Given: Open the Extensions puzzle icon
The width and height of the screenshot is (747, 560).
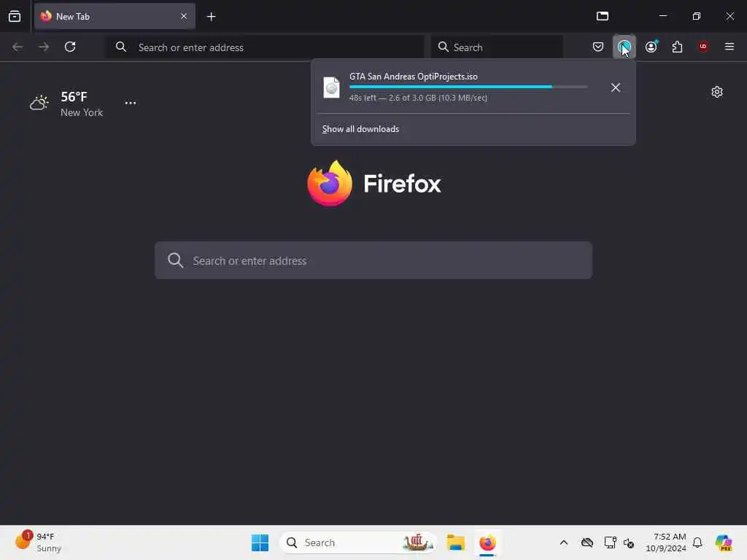Looking at the screenshot, I should tap(677, 47).
